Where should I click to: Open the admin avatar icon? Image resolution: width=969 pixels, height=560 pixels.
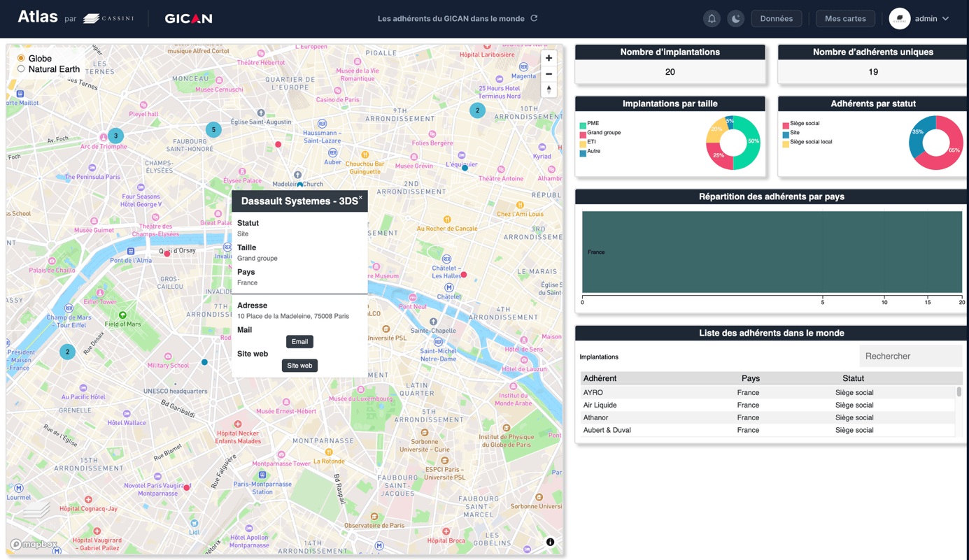point(900,19)
